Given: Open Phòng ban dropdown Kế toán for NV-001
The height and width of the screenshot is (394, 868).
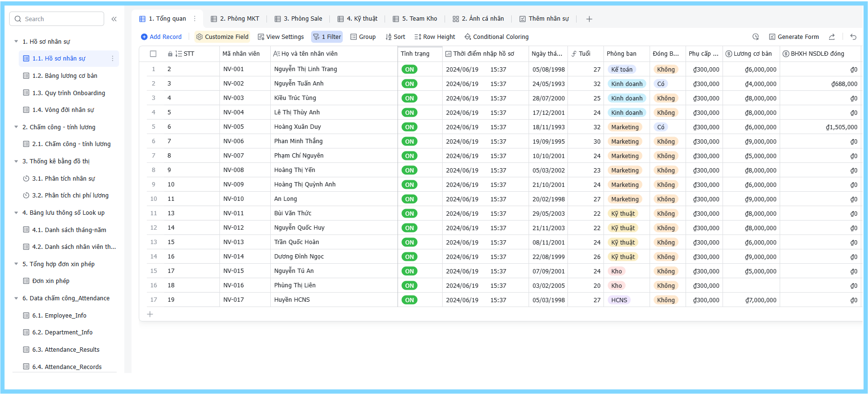Looking at the screenshot, I should point(622,70).
